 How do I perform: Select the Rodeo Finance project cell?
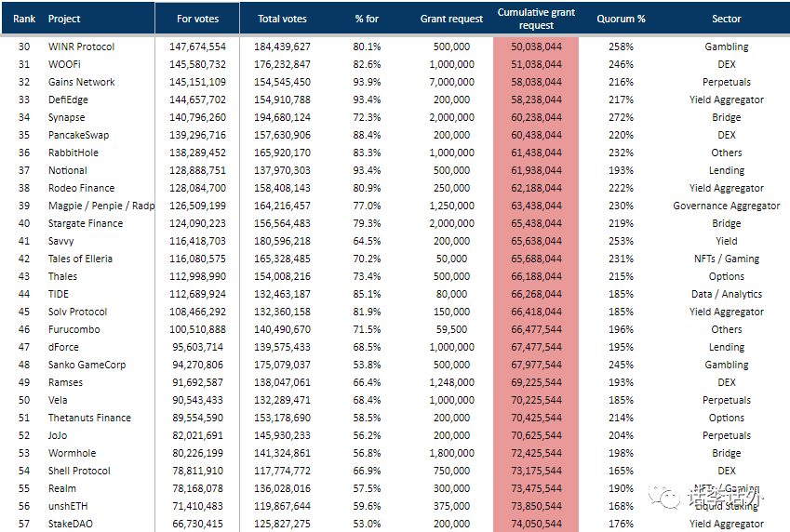(81, 188)
